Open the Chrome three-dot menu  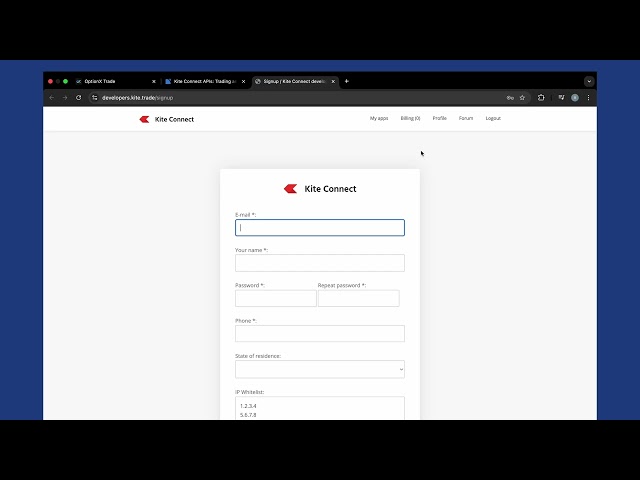click(x=588, y=98)
